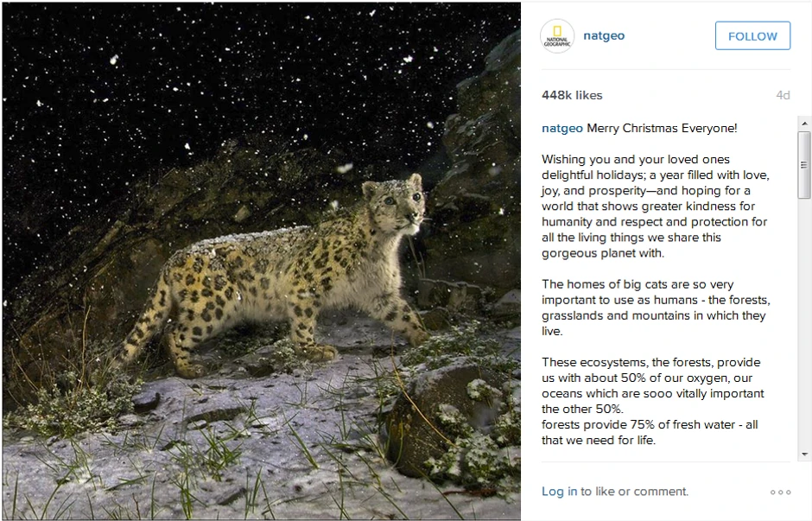The height and width of the screenshot is (521, 812).
Task: View the 448k likes count
Action: pos(572,95)
